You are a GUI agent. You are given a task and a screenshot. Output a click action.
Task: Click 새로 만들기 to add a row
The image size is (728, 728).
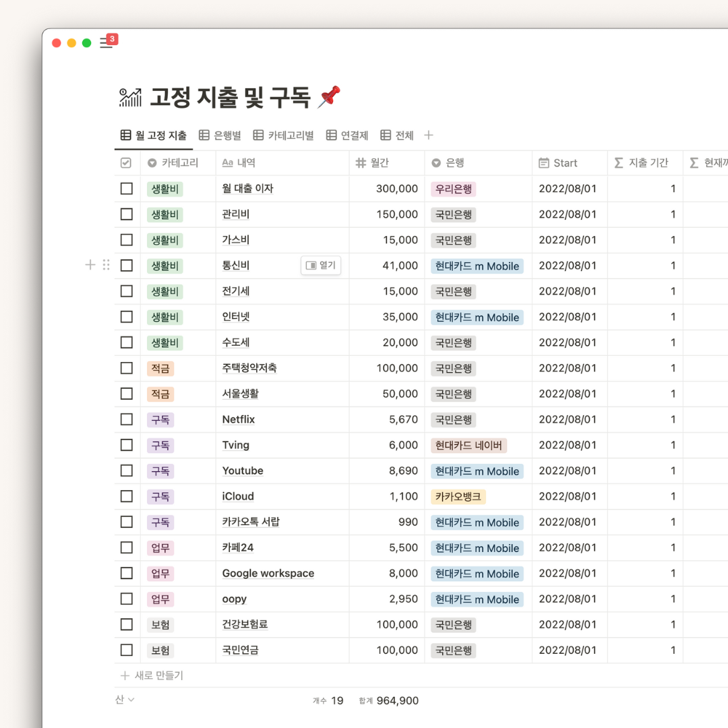coord(152,675)
